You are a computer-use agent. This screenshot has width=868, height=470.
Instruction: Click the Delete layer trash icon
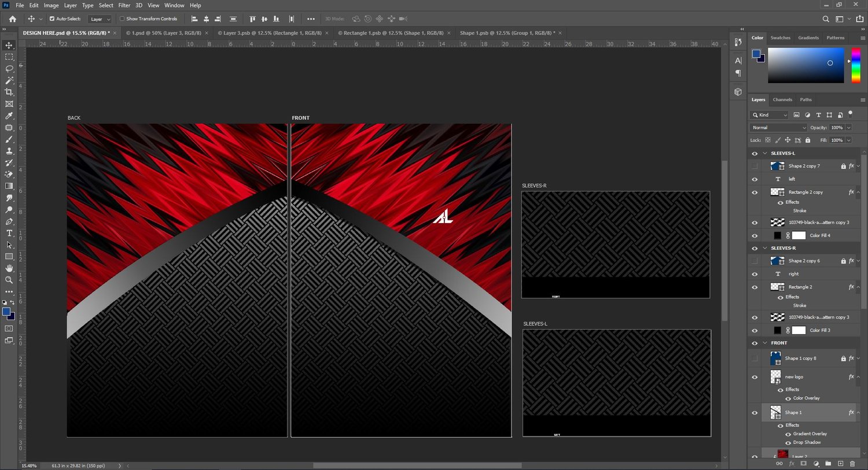pos(852,464)
